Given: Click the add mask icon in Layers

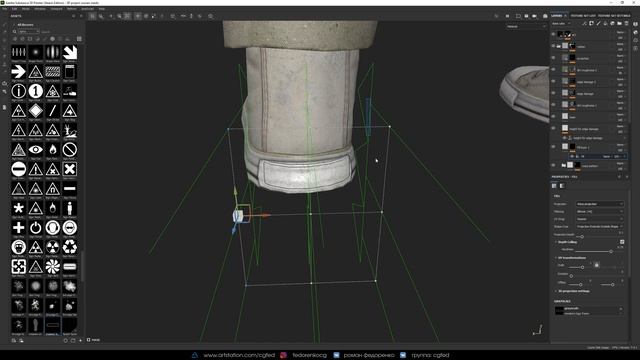Looking at the screenshot, I should point(591,24).
